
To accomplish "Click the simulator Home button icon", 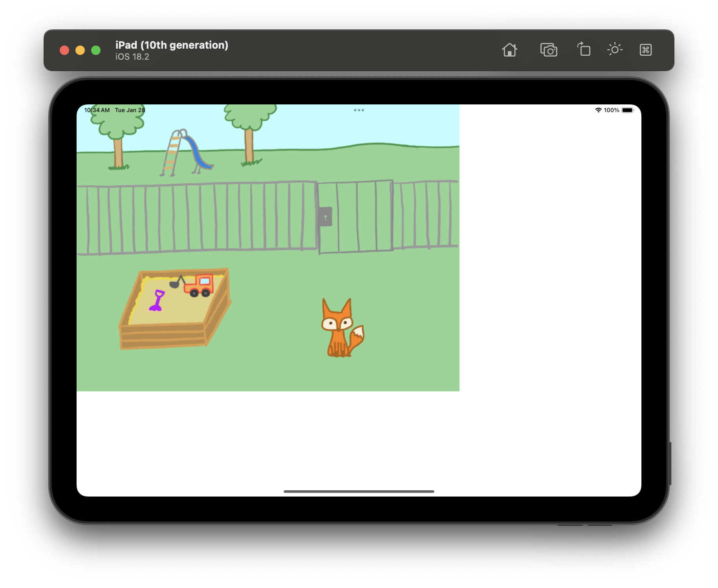I will [509, 50].
